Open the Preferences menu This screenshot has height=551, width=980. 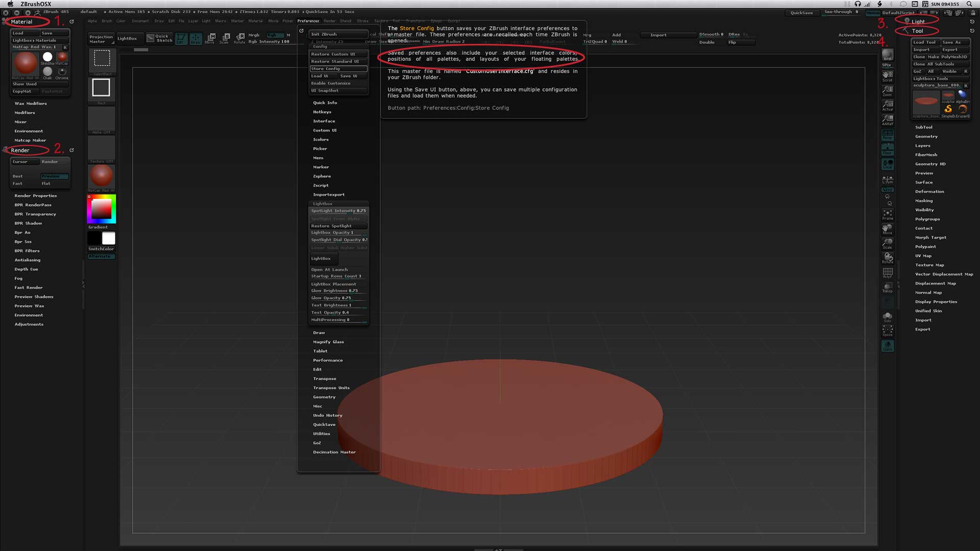(x=308, y=21)
